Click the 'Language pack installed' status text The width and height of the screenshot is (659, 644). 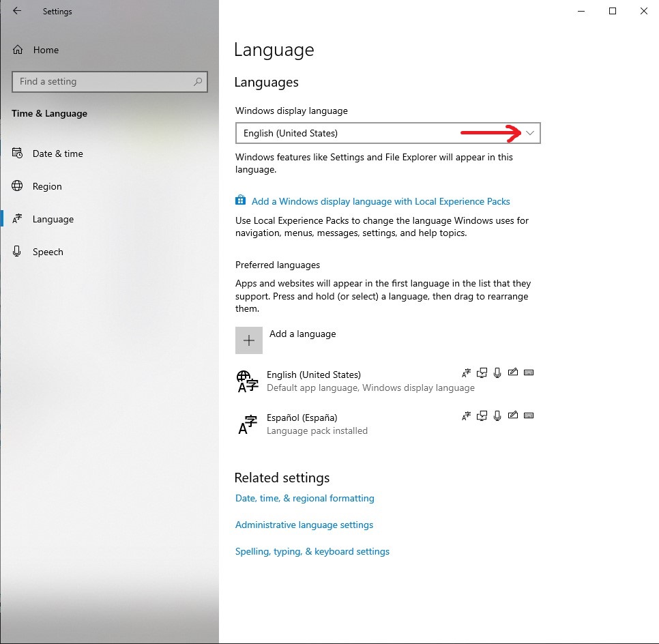point(317,430)
